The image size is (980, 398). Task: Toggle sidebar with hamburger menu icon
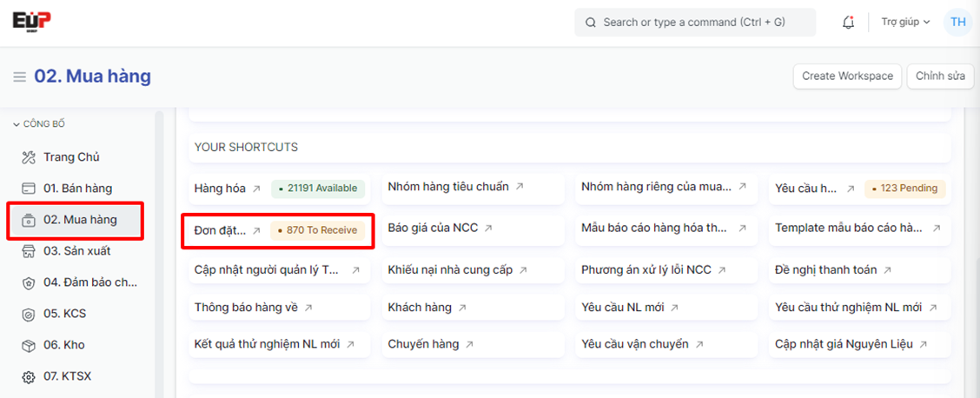click(x=19, y=77)
